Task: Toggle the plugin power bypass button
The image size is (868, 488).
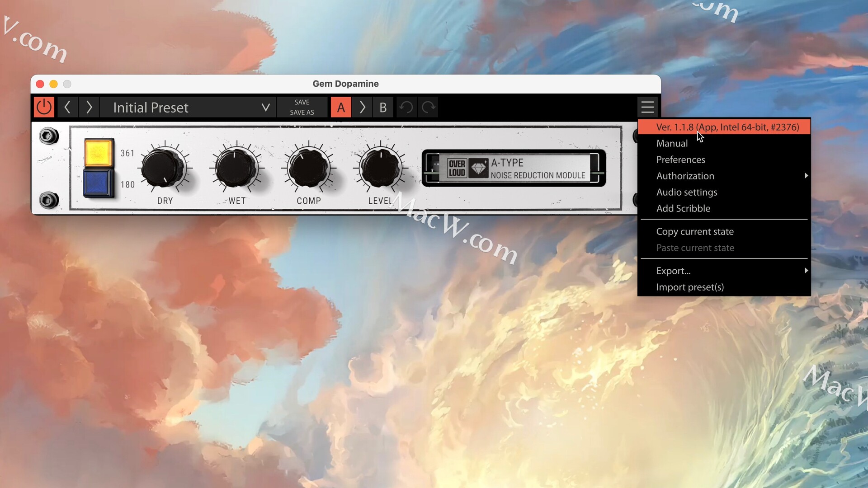Action: pyautogui.click(x=44, y=108)
